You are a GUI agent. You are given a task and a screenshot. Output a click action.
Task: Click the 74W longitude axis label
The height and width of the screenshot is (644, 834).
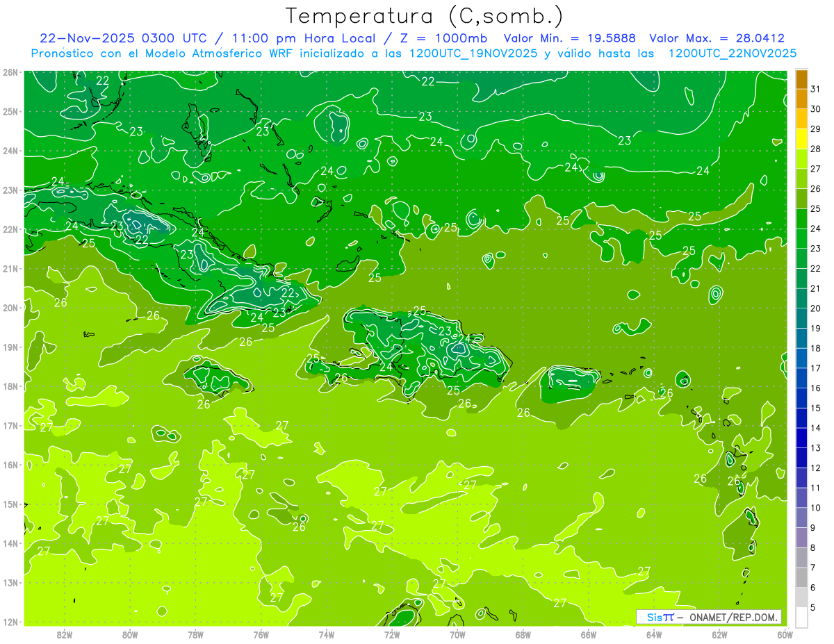click(326, 634)
